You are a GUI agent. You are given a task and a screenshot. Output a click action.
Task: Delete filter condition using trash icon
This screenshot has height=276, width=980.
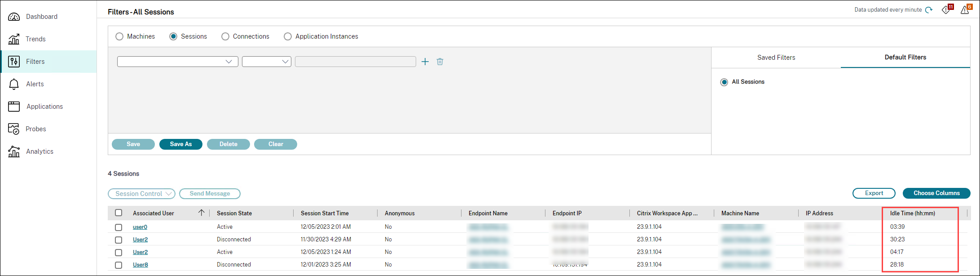440,62
